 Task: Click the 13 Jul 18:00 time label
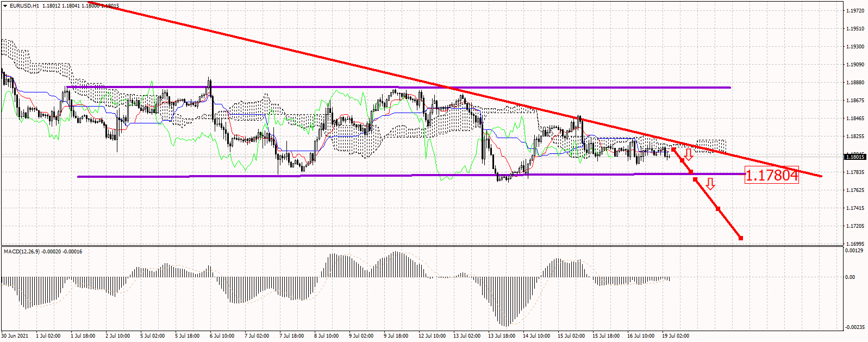pos(502,336)
